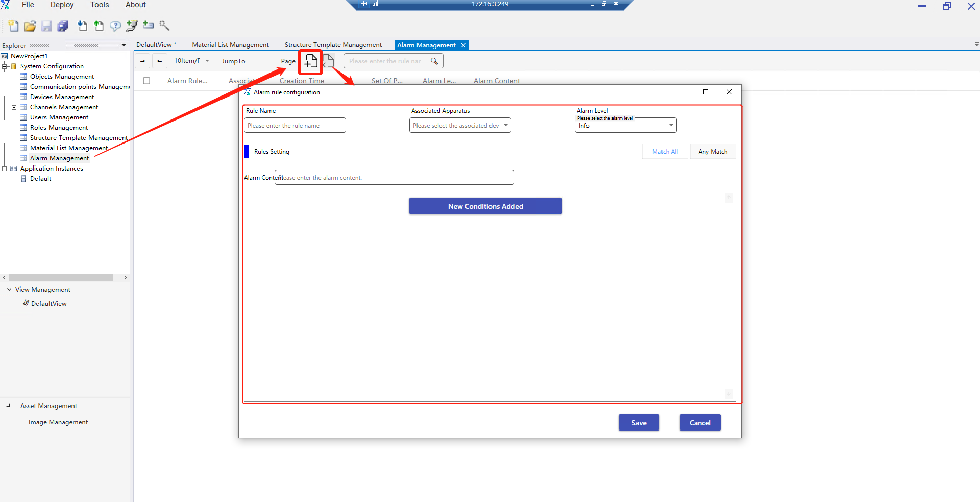Click the delete alarm rule icon
980x502 pixels.
point(328,61)
